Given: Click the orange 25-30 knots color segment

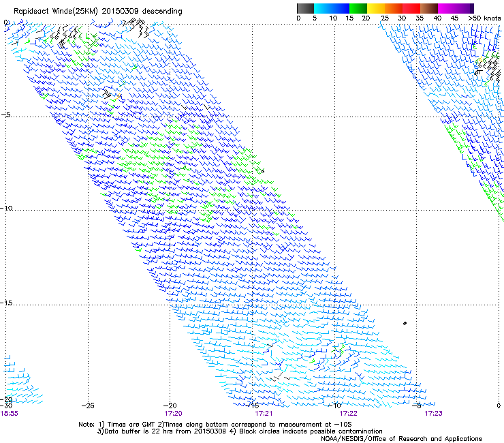Looking at the screenshot, I should click(394, 8).
